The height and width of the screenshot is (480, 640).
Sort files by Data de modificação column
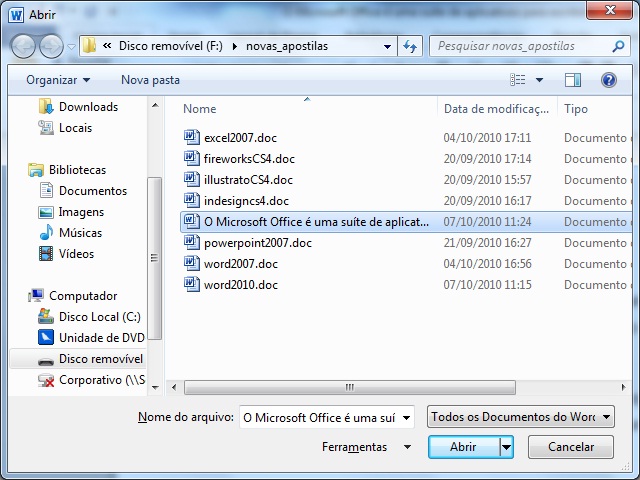[x=496, y=109]
